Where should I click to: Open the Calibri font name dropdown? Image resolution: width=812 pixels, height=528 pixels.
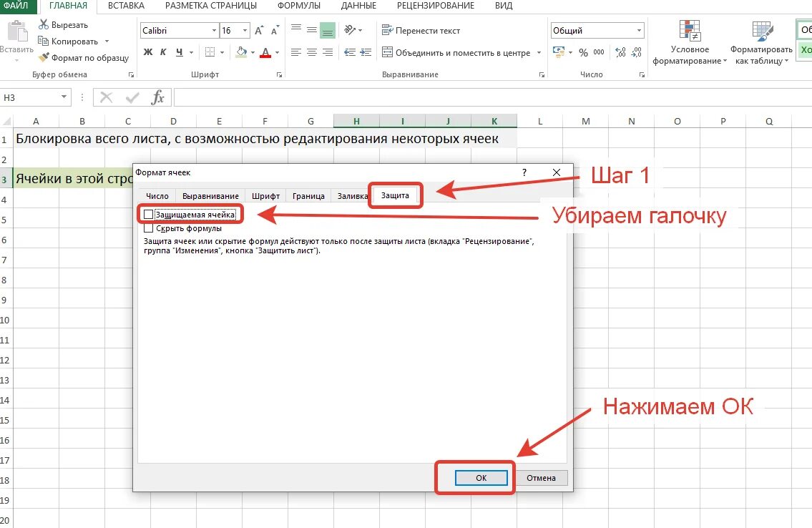click(215, 31)
